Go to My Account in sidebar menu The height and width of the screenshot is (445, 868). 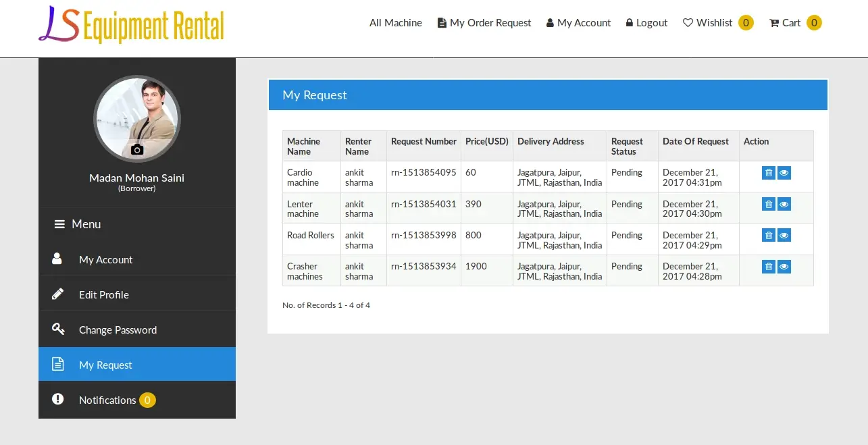click(x=137, y=259)
